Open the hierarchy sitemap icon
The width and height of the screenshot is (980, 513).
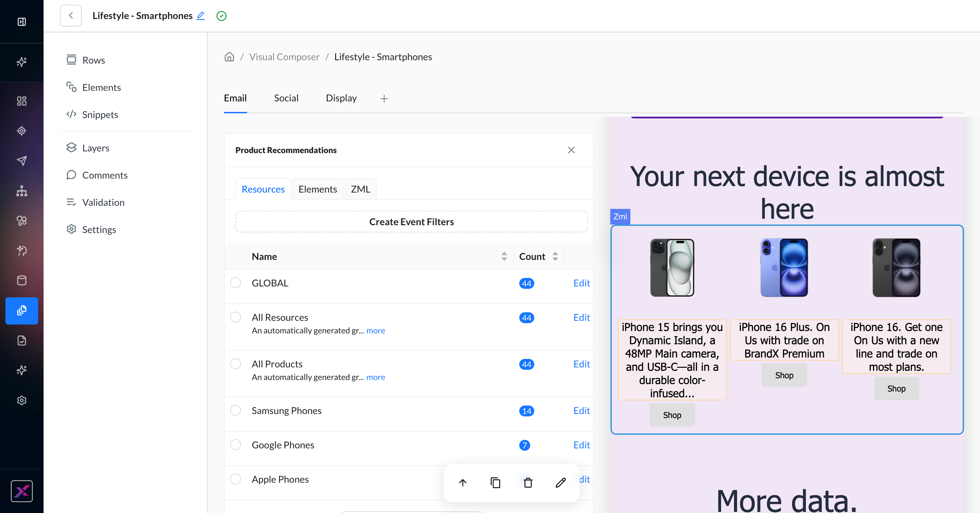click(x=22, y=191)
